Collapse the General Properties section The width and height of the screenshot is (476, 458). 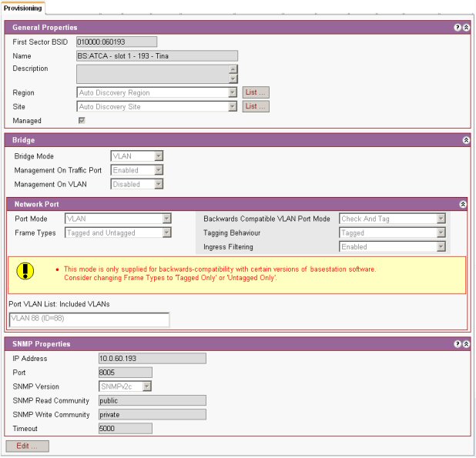[465, 28]
